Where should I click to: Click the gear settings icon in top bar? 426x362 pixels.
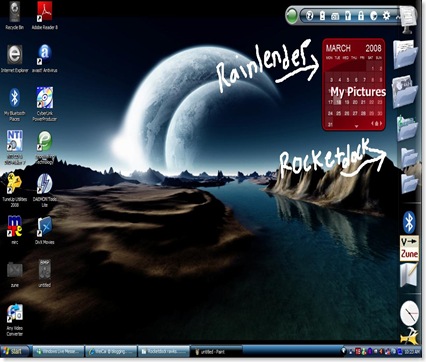click(386, 16)
